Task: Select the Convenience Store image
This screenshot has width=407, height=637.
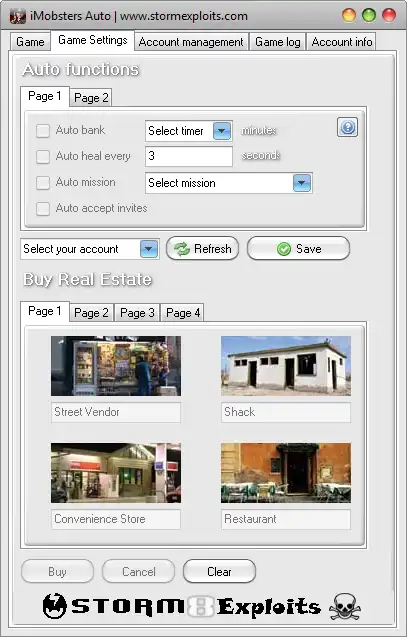Action: point(116,473)
